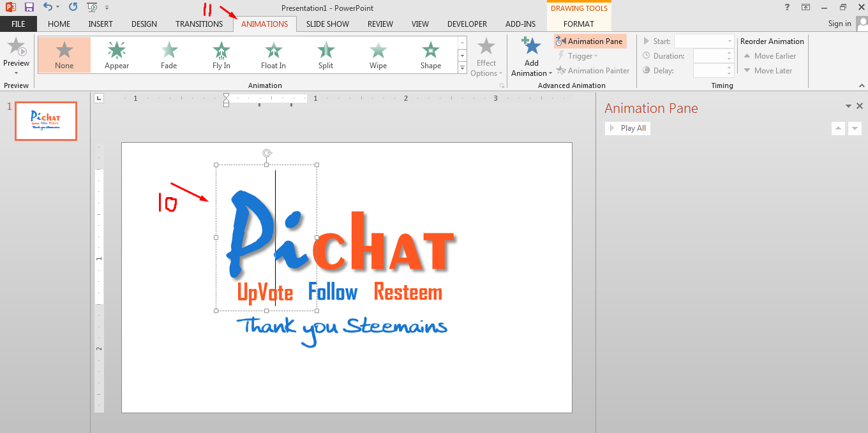
Task: Apply the Split animation effect
Action: pyautogui.click(x=326, y=54)
